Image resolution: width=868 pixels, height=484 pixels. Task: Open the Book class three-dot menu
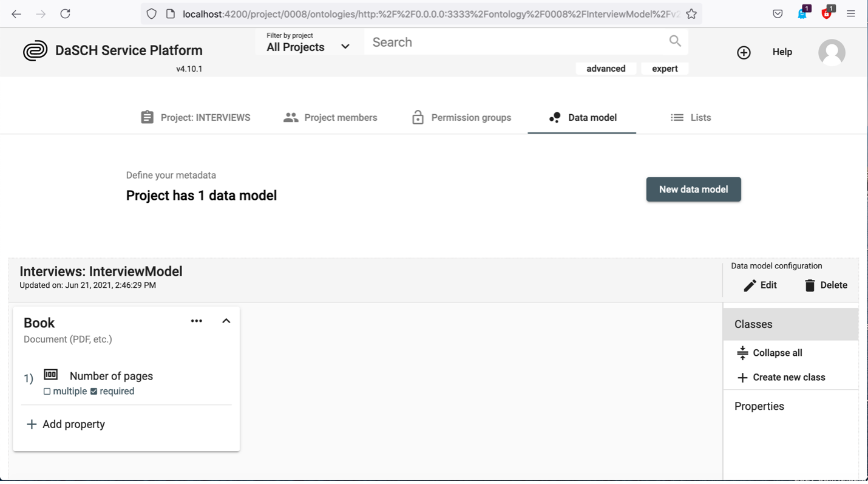[x=196, y=321]
